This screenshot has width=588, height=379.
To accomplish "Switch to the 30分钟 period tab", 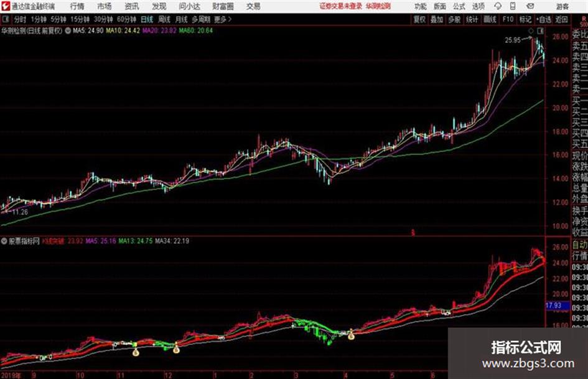I will [103, 19].
